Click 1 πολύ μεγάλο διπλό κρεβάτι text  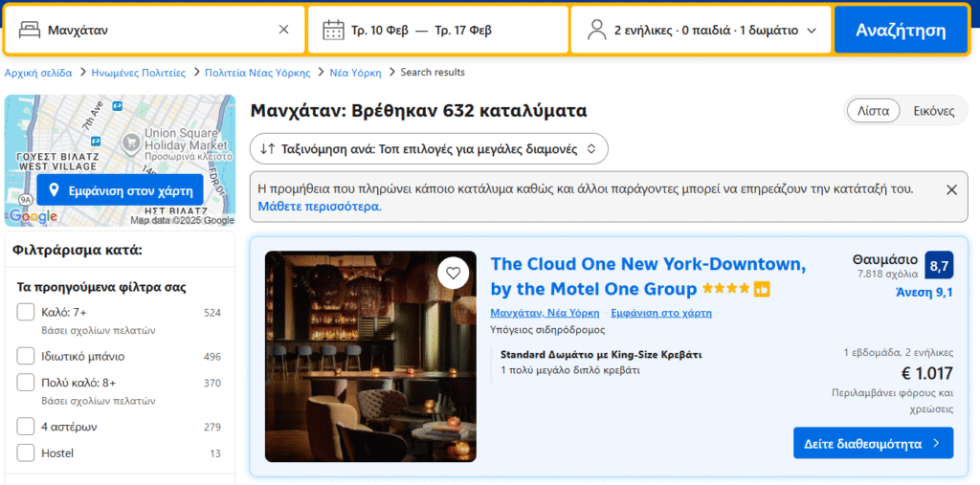click(x=570, y=370)
